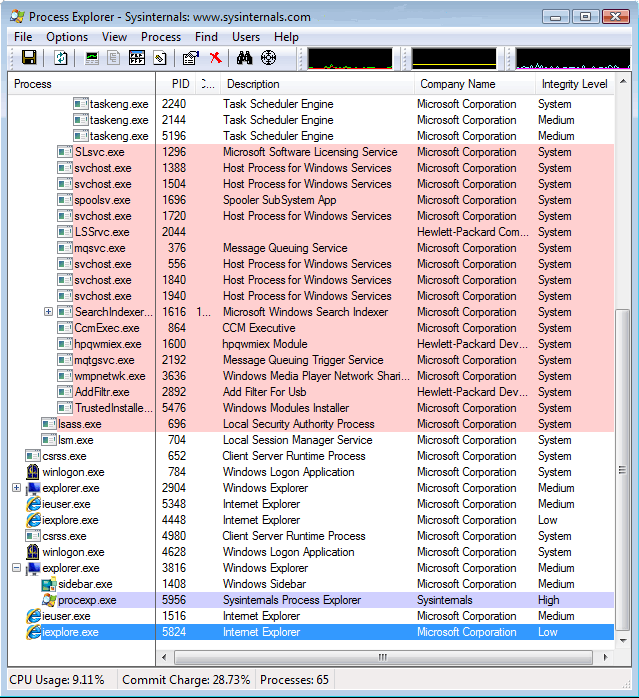Viewport: 639px width, 698px height.
Task: Click the narrow CPU column header
Action: click(208, 84)
